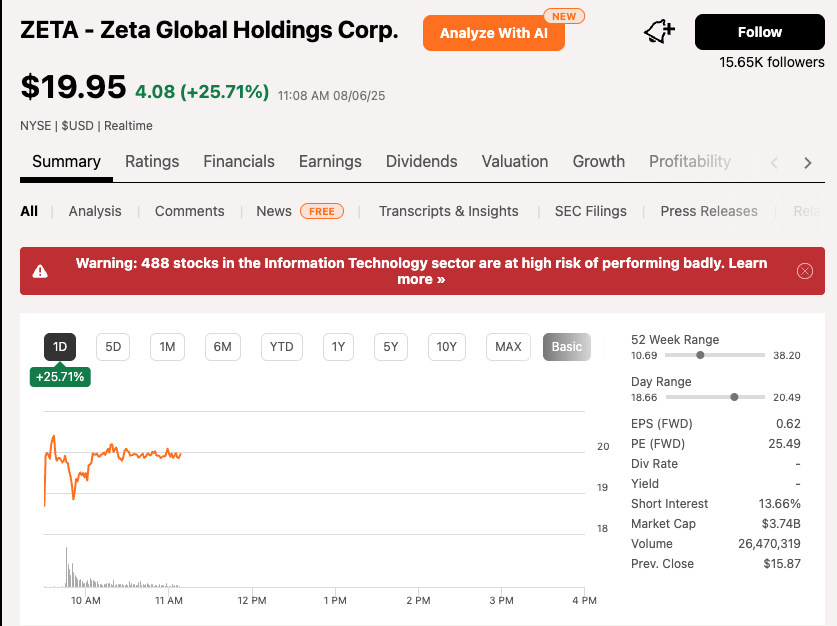Image resolution: width=837 pixels, height=626 pixels.
Task: Switch to the Ratings tab
Action: (x=152, y=162)
